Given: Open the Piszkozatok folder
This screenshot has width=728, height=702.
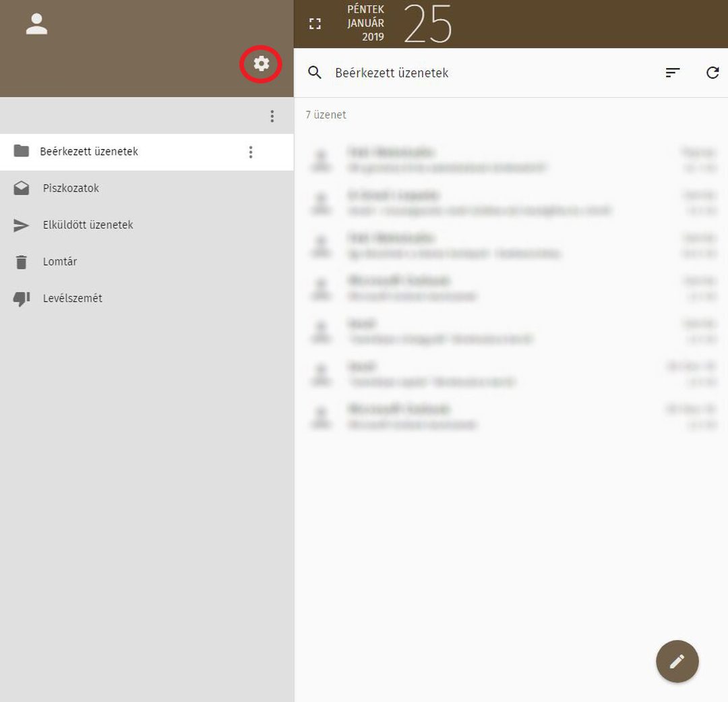Looking at the screenshot, I should (147, 188).
